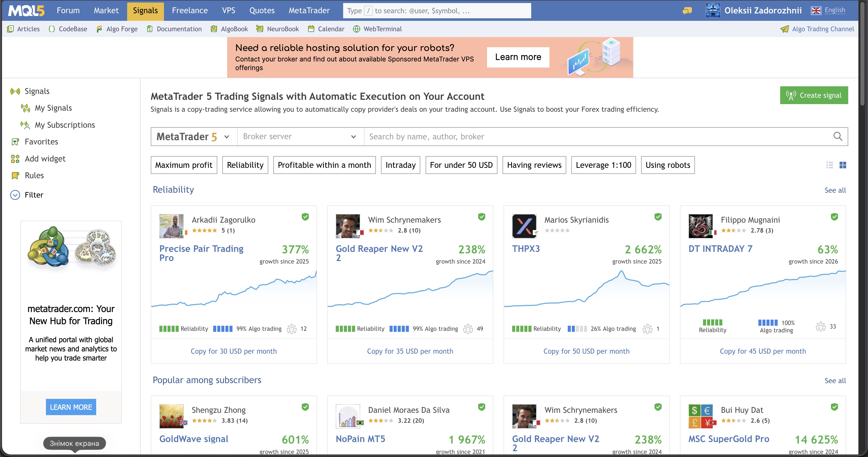Click the Reliability bar on Precise Pair Trading Pro
The width and height of the screenshot is (868, 457).
[x=169, y=329]
